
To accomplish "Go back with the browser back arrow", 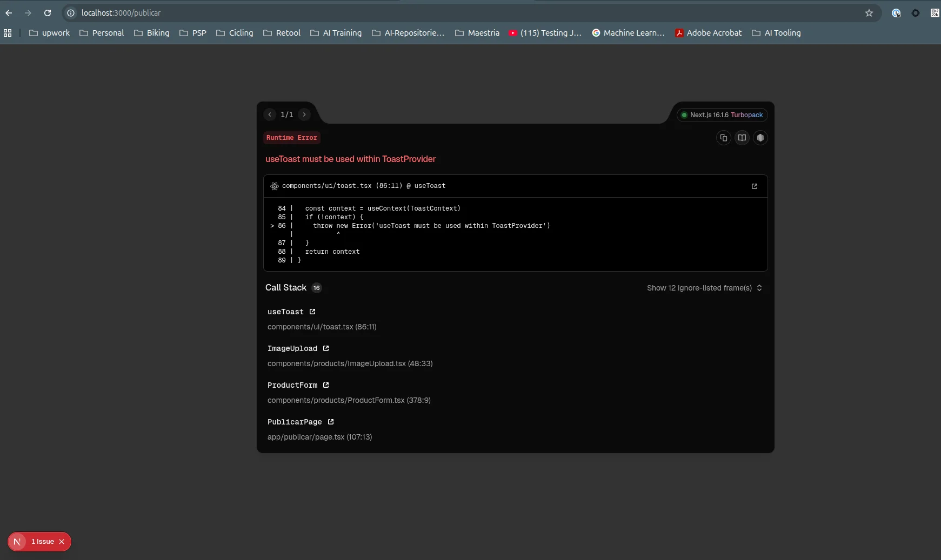I will click(x=9, y=13).
